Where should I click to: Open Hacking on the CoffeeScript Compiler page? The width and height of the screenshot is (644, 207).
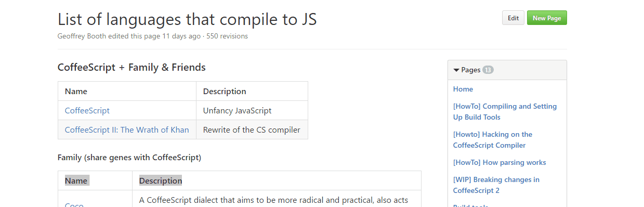tap(493, 140)
